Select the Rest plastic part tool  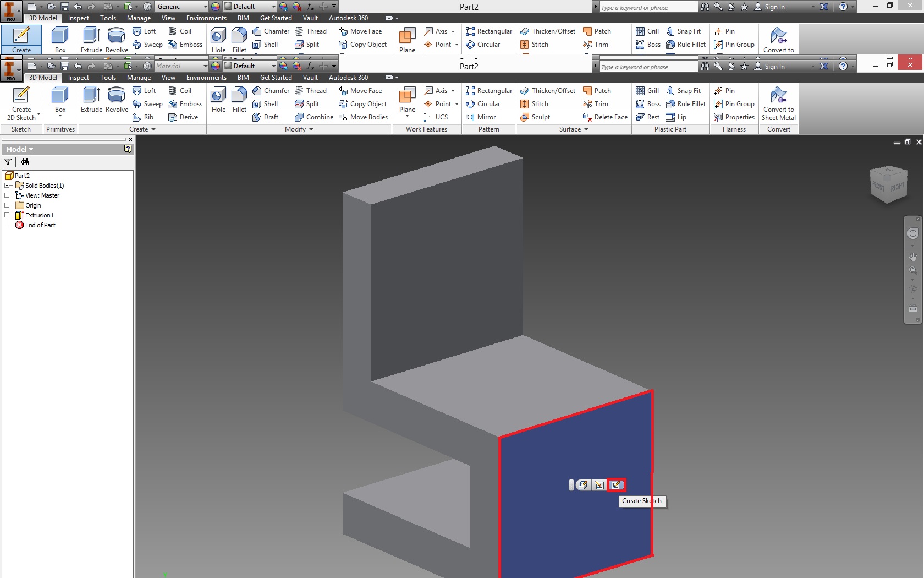click(647, 117)
